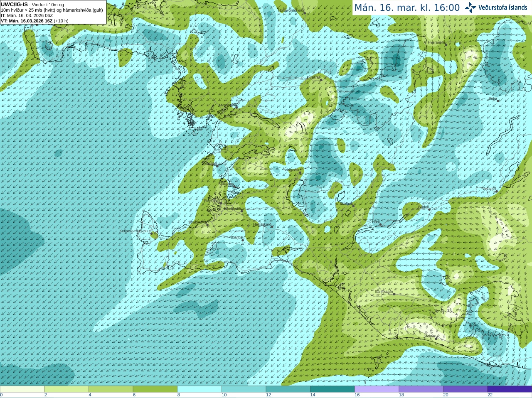Click the Hvanneyri station label
Screen dimensions: 532x398
(227, 105)
